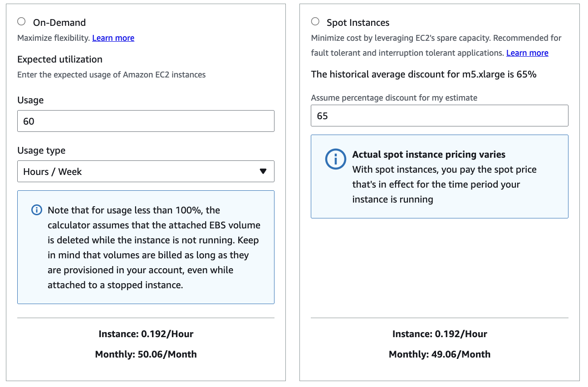
Task: Click the Assume percentage discount label
Action: pyautogui.click(x=394, y=97)
